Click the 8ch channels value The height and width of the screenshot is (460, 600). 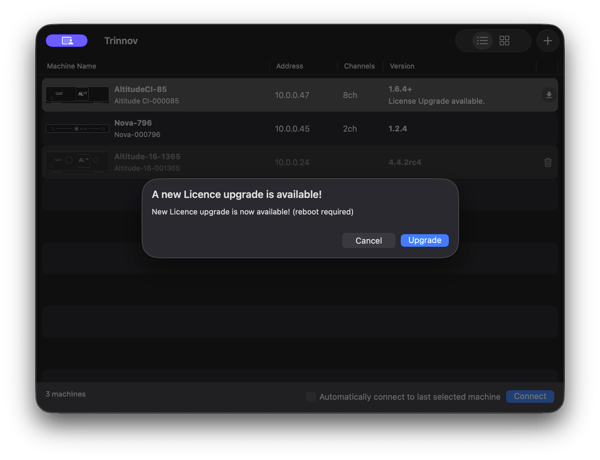tap(350, 95)
